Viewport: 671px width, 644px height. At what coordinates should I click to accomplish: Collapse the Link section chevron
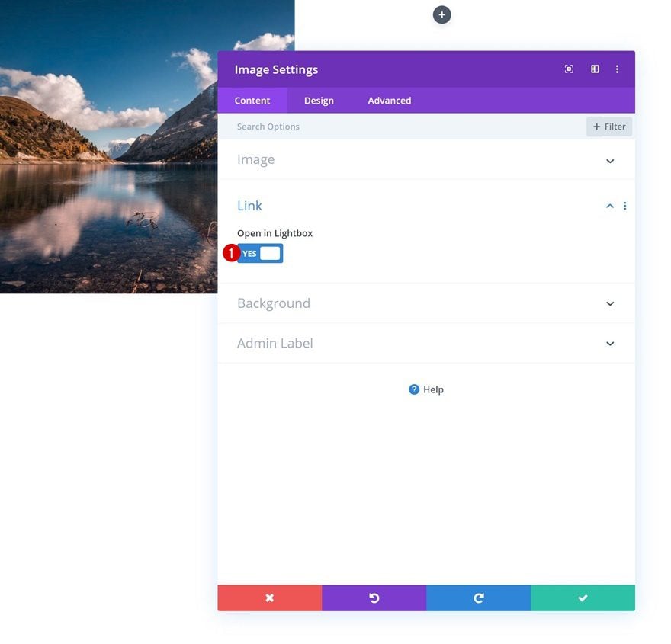609,206
